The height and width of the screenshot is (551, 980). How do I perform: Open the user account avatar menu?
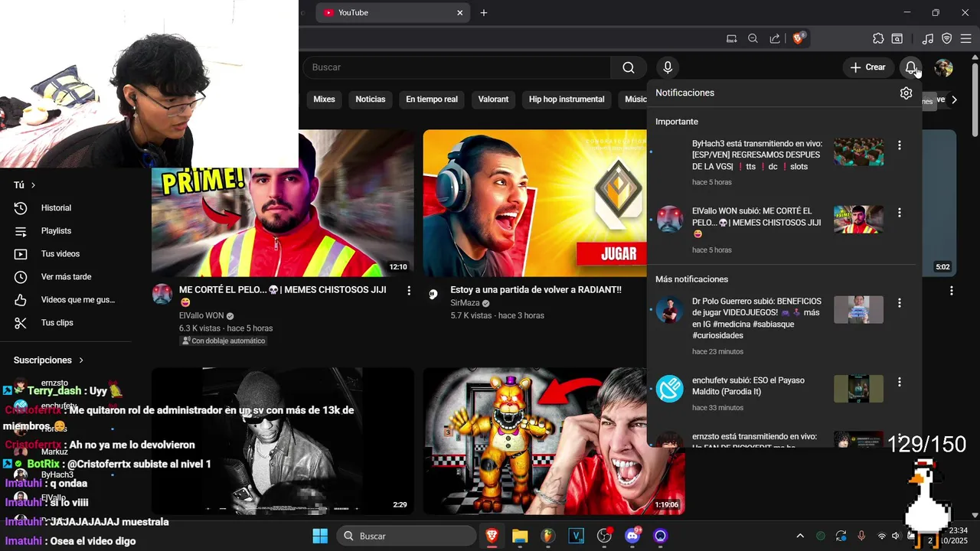pyautogui.click(x=943, y=67)
